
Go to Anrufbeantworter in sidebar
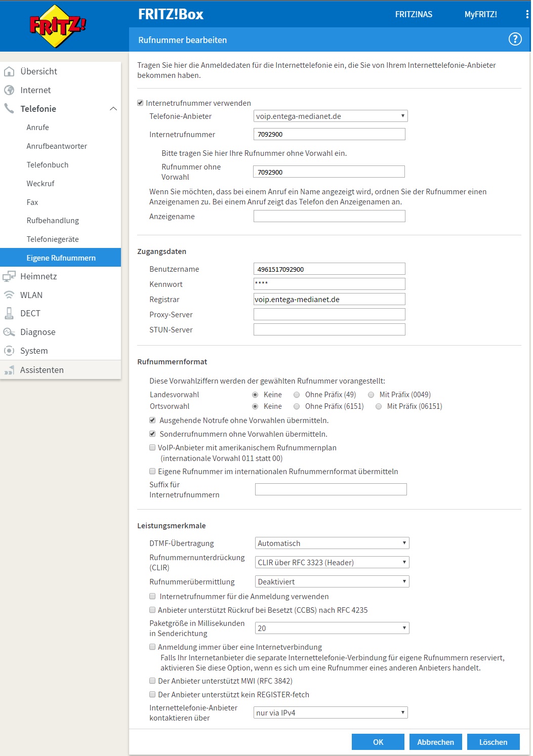(57, 146)
